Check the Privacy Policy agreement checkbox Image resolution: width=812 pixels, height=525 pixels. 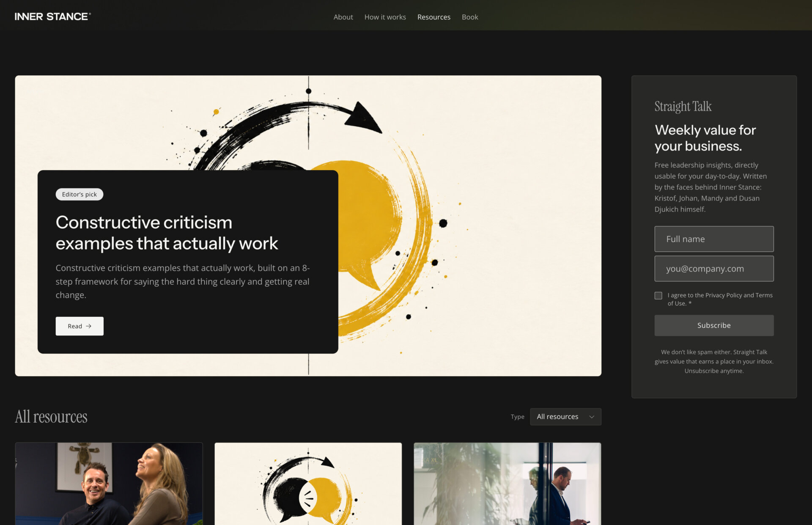(x=658, y=296)
